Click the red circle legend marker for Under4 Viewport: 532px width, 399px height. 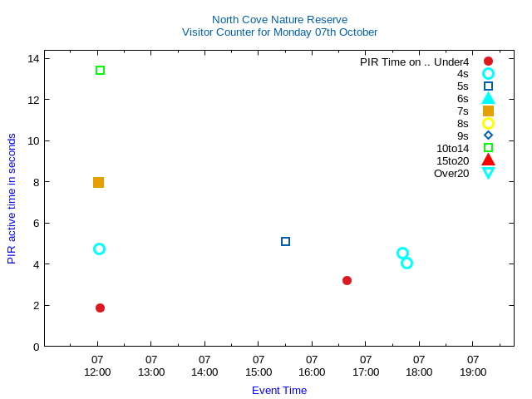[x=488, y=62]
